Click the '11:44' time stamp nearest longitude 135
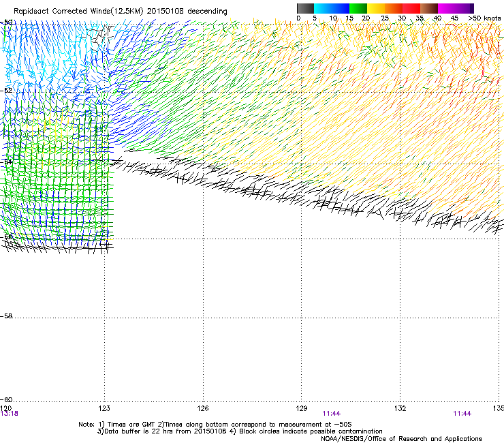The width and height of the screenshot is (504, 443). [x=462, y=414]
